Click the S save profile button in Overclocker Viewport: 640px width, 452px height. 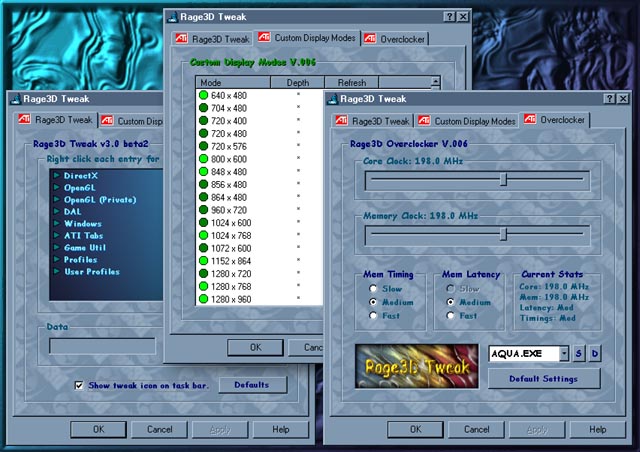coord(578,354)
